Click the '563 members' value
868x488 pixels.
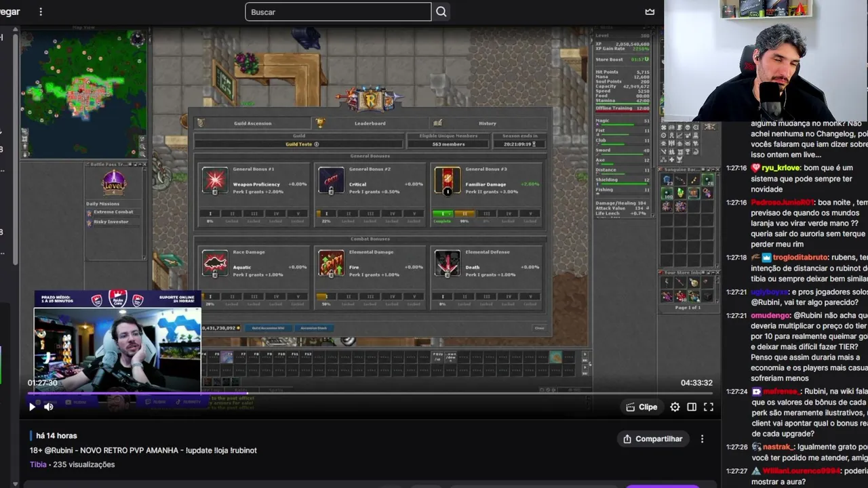448,144
